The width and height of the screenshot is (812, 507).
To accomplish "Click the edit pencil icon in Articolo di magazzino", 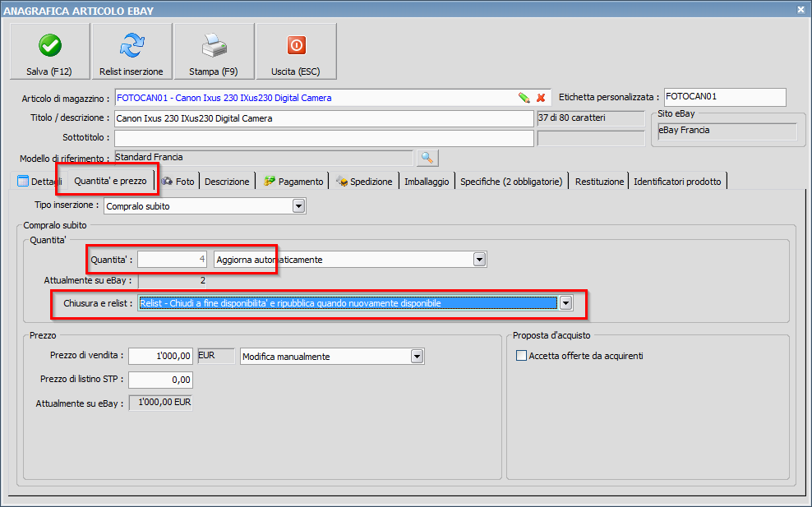I will point(524,98).
